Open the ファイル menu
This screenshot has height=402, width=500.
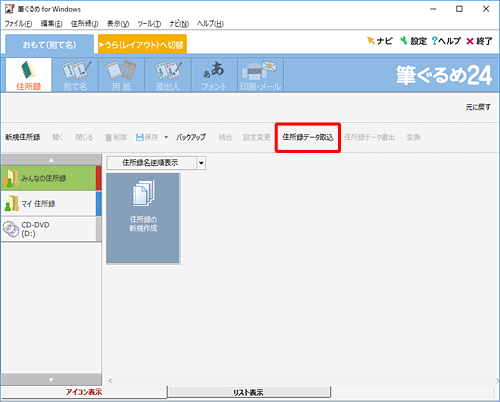click(18, 24)
